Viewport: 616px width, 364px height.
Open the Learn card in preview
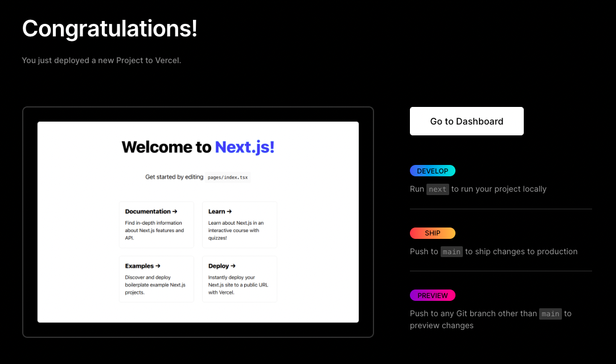point(240,225)
